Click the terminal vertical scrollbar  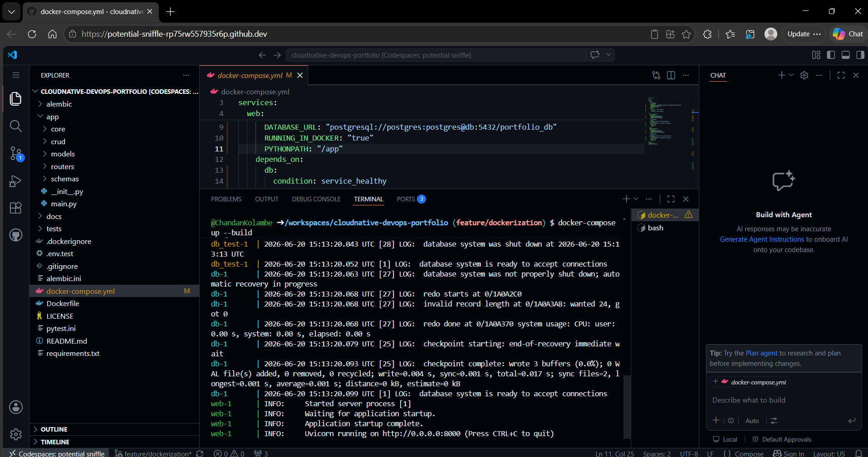click(x=627, y=407)
